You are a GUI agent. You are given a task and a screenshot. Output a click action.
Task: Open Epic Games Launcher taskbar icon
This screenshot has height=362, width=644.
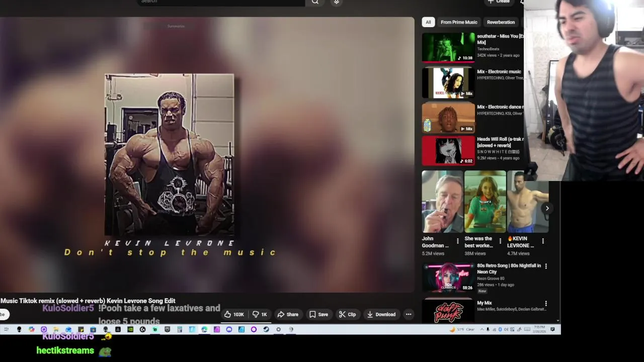point(167,329)
